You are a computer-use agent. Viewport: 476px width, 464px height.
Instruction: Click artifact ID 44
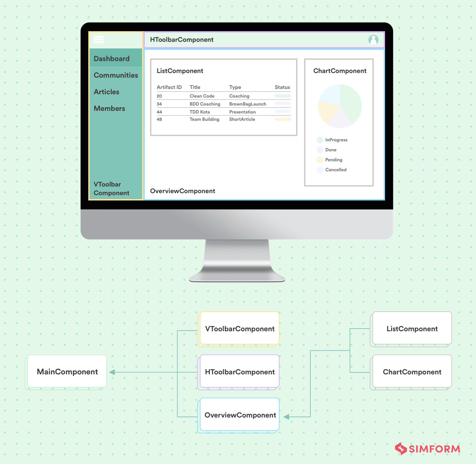159,112
